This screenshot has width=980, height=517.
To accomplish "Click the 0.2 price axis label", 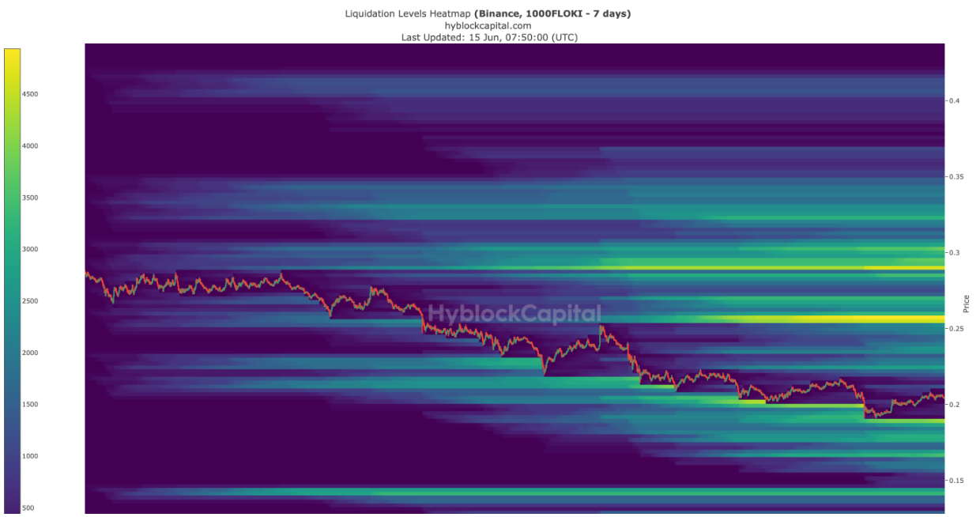I will tap(954, 405).
